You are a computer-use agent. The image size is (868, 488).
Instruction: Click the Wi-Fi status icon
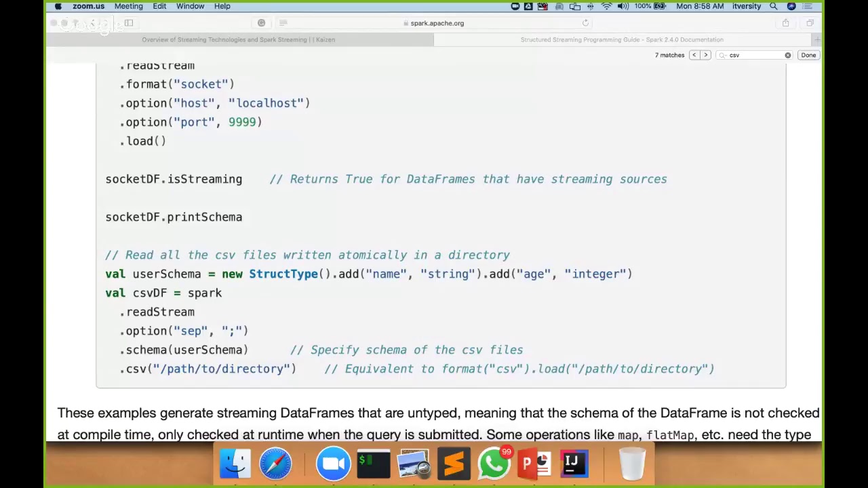click(606, 6)
